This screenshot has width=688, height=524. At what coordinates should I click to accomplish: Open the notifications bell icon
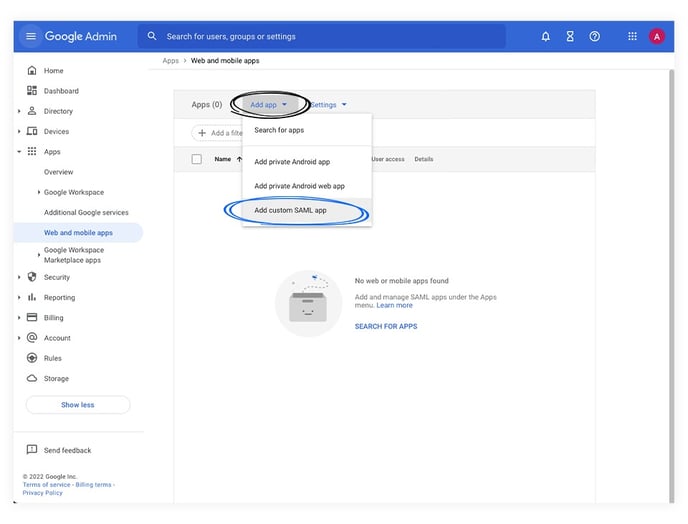(x=545, y=36)
